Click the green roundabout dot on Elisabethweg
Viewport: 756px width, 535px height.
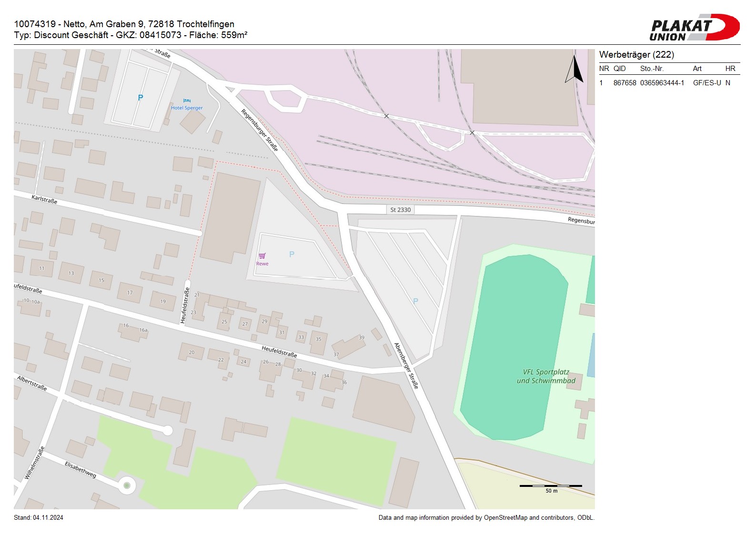tap(127, 485)
